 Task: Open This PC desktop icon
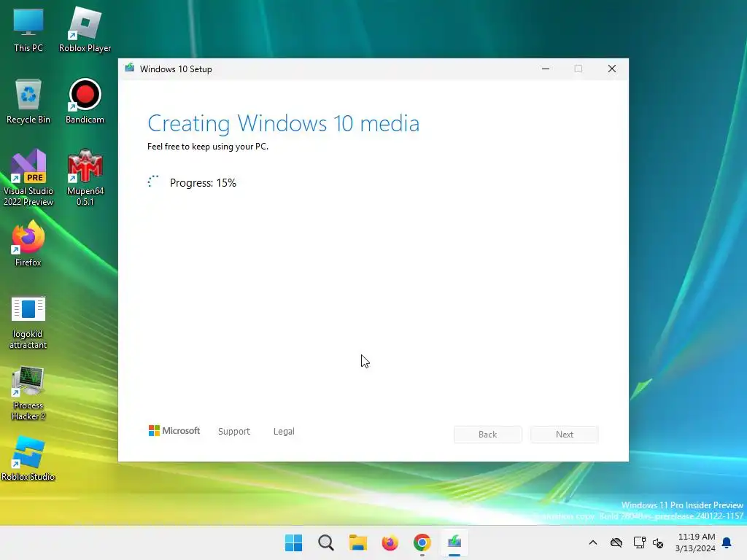28,29
